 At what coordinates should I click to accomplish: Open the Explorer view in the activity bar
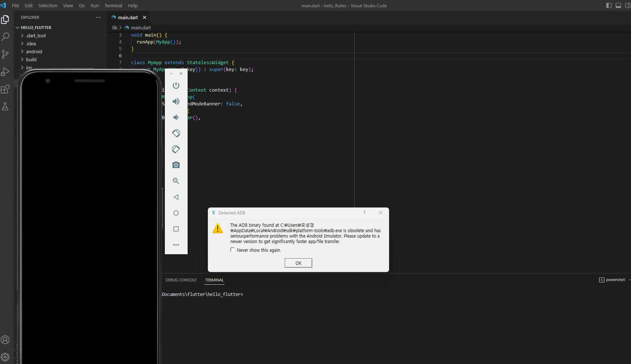pyautogui.click(x=5, y=19)
